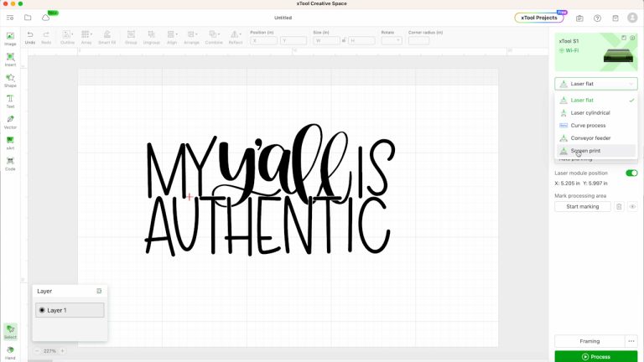
Task: Choose the Vector drawing tool
Action: pos(10,121)
